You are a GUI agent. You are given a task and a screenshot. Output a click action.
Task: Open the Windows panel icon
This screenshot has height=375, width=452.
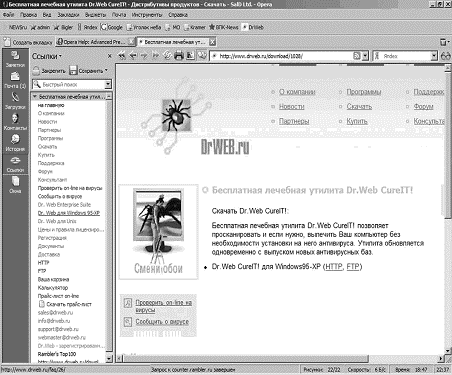(15, 185)
